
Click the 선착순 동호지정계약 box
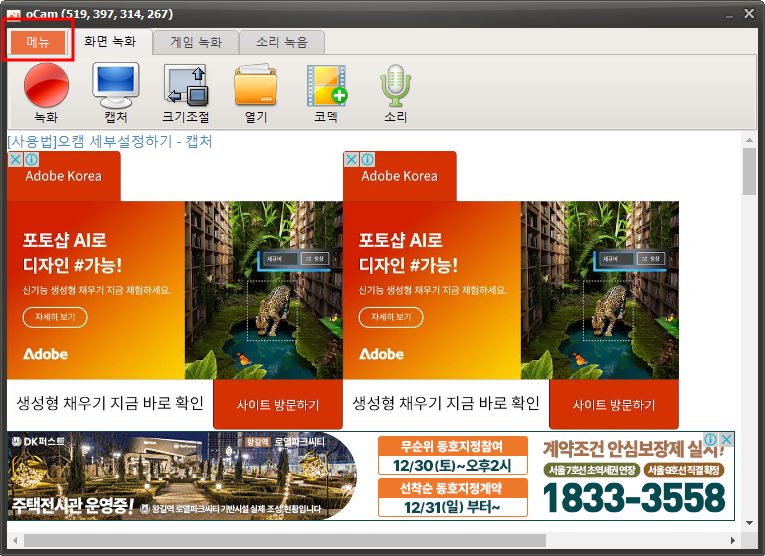coord(453,497)
